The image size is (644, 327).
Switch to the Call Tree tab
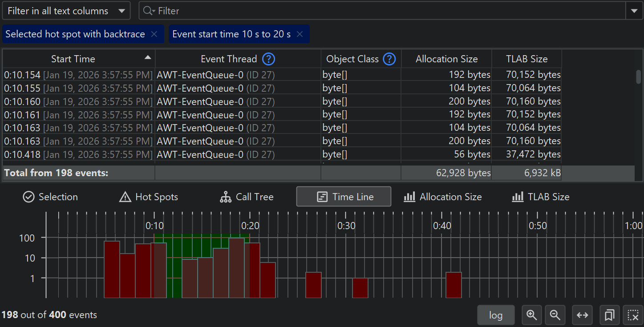[x=247, y=197]
